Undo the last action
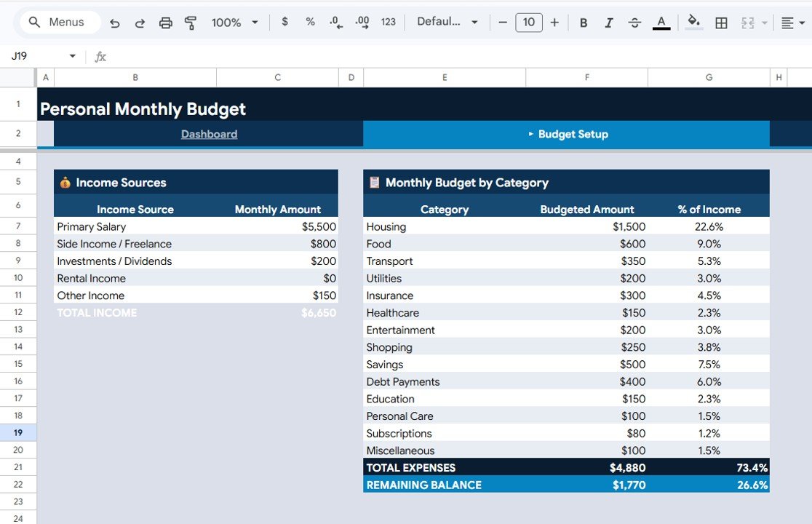This screenshot has height=524, width=812. click(x=114, y=22)
